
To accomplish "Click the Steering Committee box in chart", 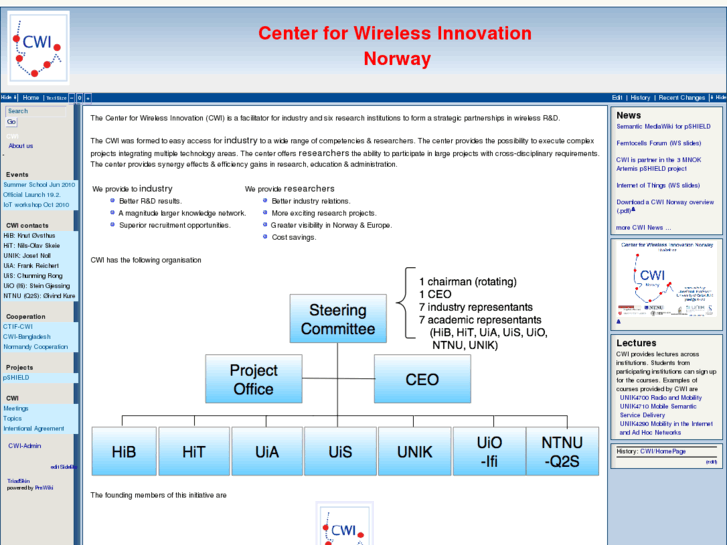I will coord(338,319).
